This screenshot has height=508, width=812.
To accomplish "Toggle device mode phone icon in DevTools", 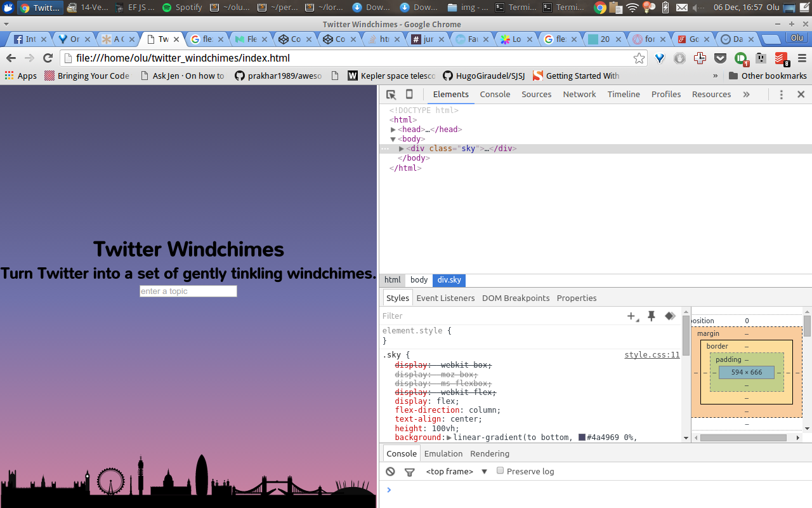I will click(409, 95).
